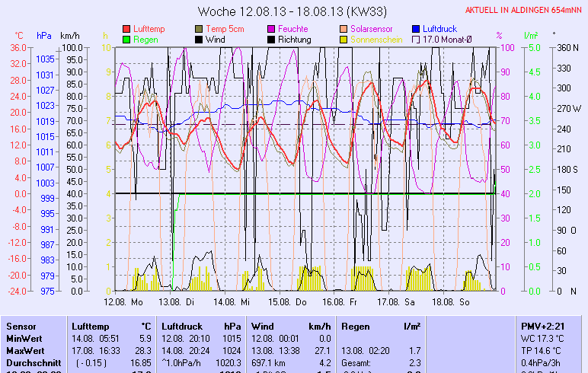588x373 pixels.
Task: Click the AKTUELL IN ALDINGEN 654mNN text
Action: pos(525,10)
